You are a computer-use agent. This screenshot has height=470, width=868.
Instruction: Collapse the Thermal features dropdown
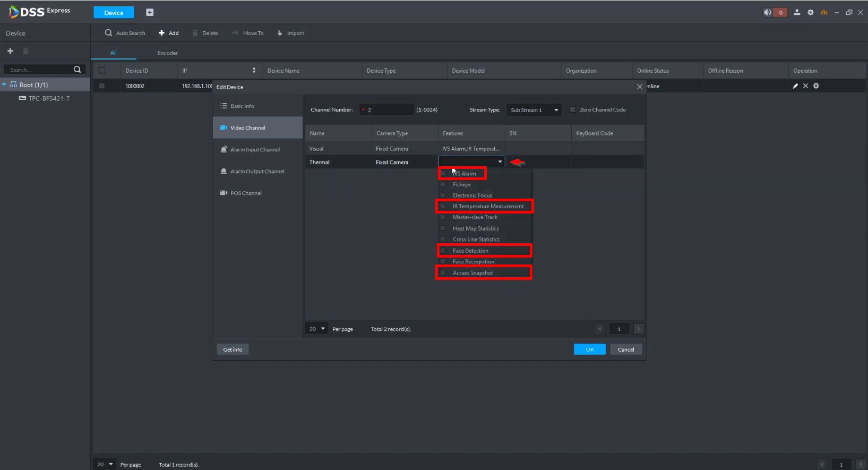tap(500, 162)
